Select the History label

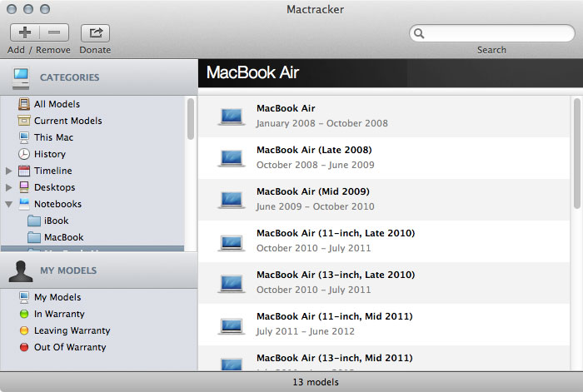pos(50,154)
